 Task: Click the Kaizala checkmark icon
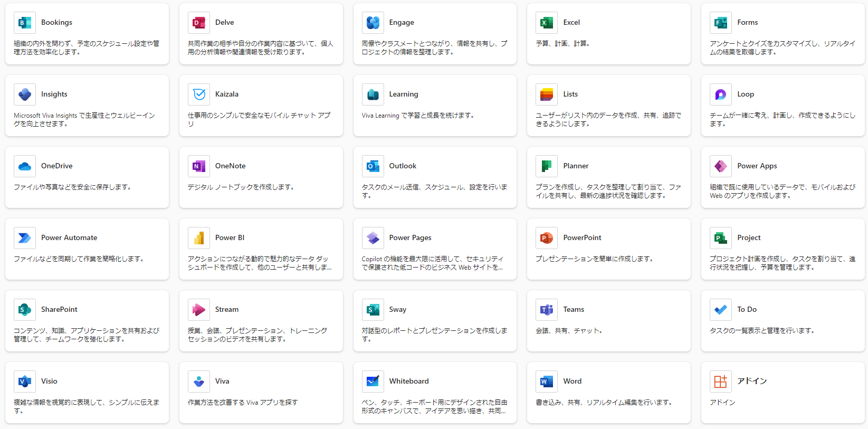click(199, 94)
